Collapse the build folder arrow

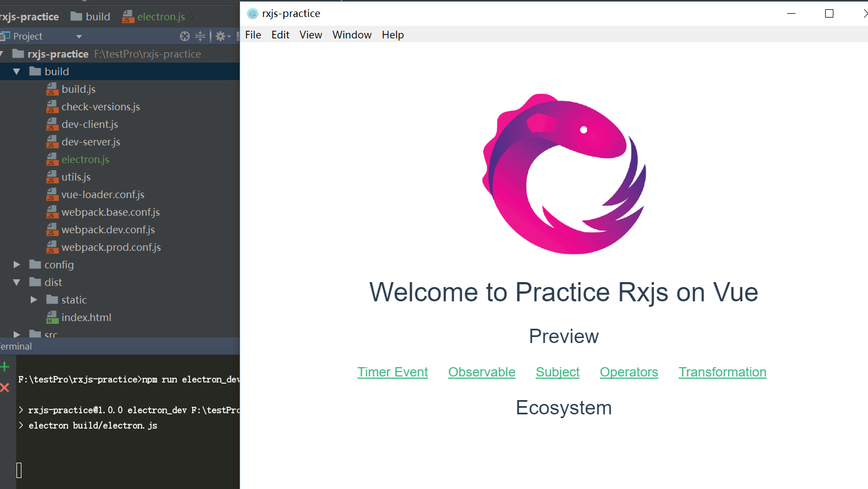point(16,71)
